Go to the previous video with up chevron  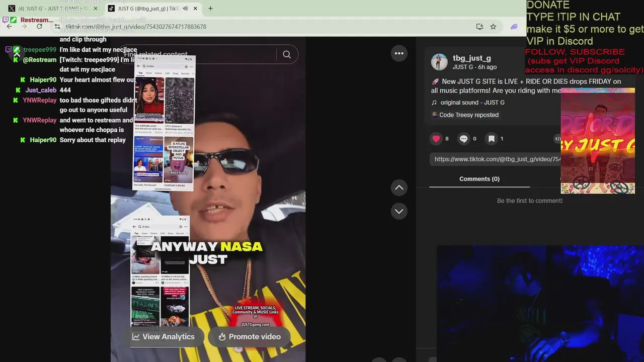[x=399, y=188]
